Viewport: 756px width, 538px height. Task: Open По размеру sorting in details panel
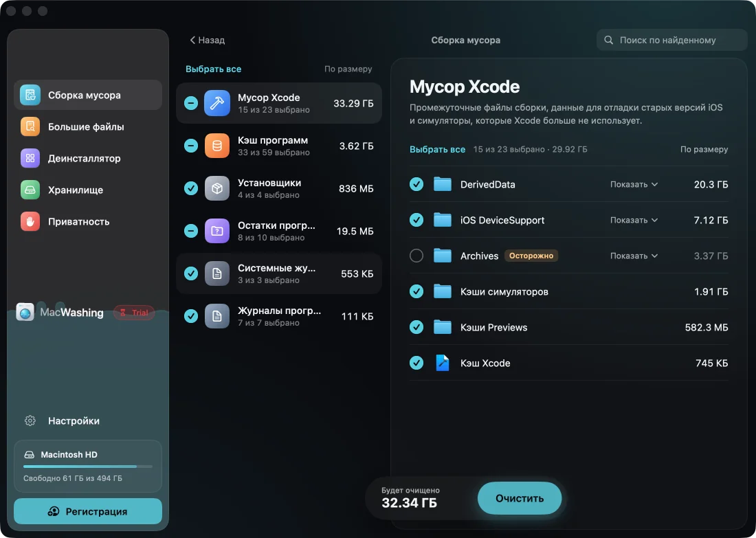(704, 150)
